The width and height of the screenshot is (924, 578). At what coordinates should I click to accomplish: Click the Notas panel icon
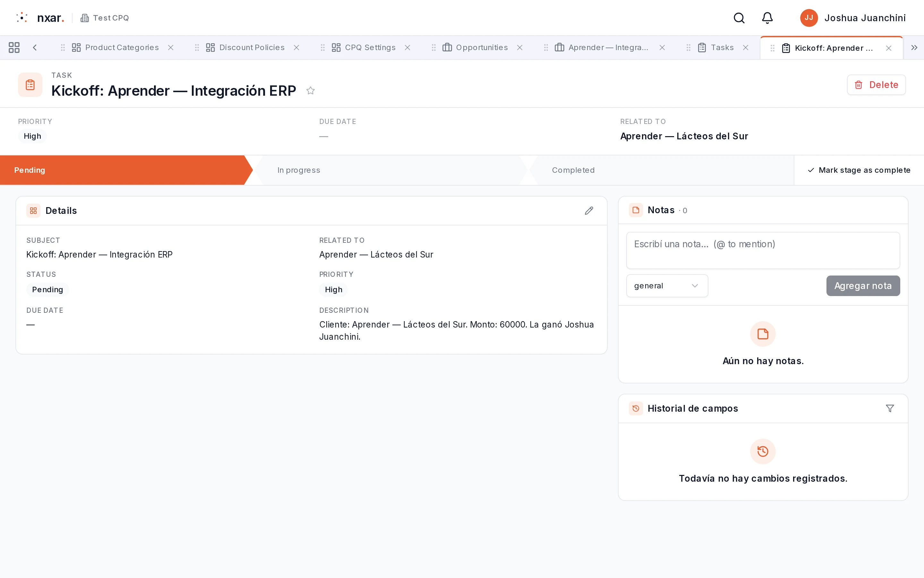tap(636, 210)
